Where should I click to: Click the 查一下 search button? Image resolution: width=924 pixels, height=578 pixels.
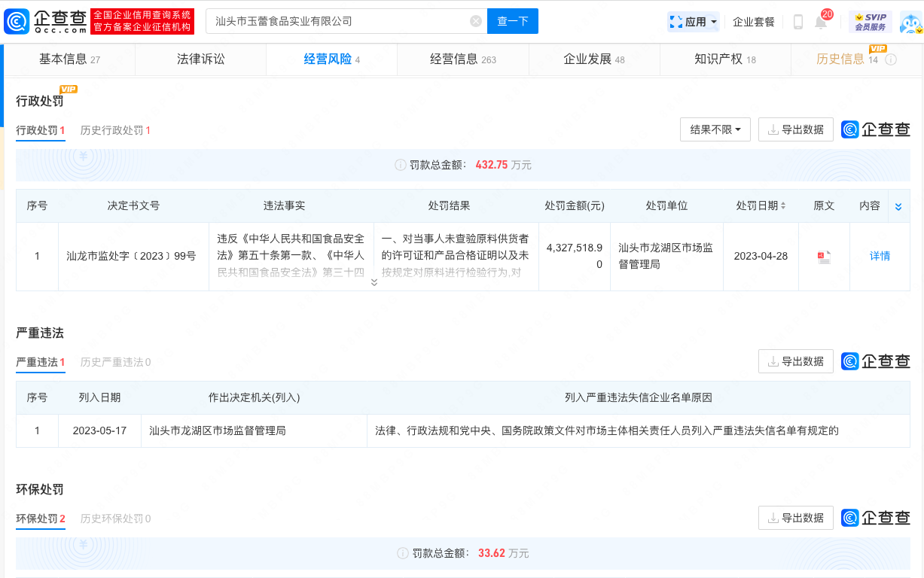coord(513,21)
